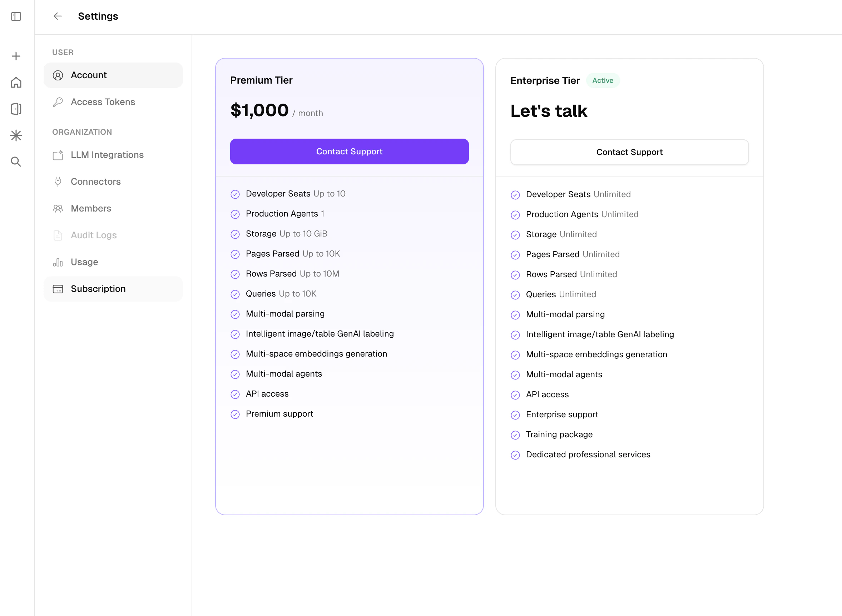This screenshot has height=616, width=842.
Task: Open the door-shaped icon in left rail
Action: [16, 109]
